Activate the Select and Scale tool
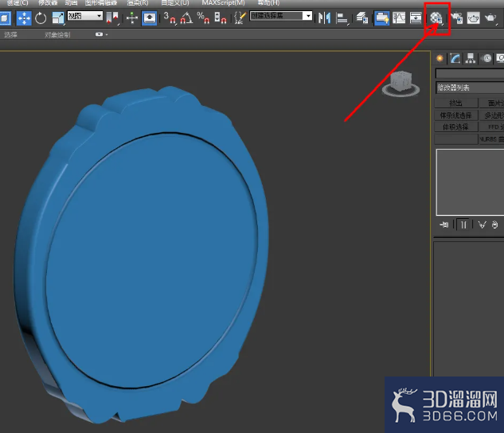The width and height of the screenshot is (504, 433). point(58,18)
